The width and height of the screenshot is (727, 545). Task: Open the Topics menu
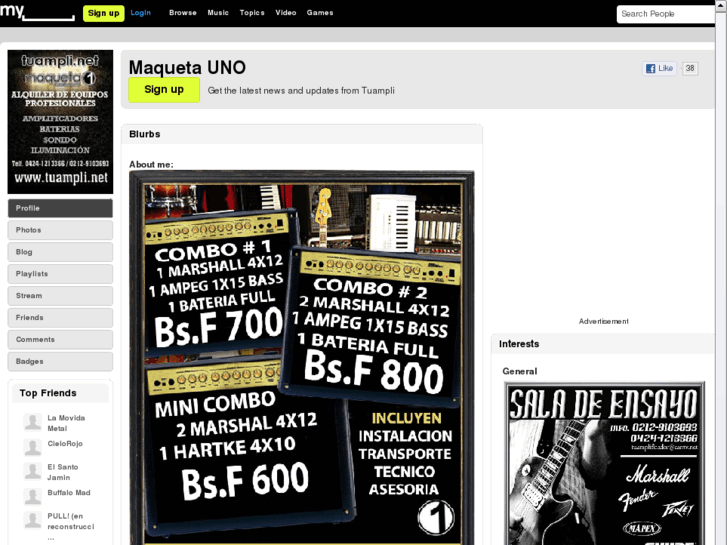tap(252, 13)
